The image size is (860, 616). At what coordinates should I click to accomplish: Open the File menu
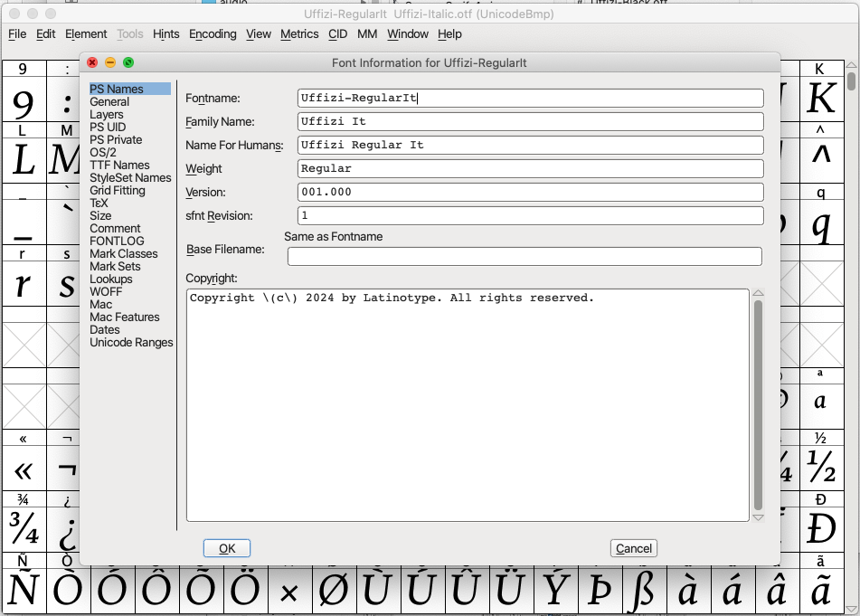coord(17,34)
